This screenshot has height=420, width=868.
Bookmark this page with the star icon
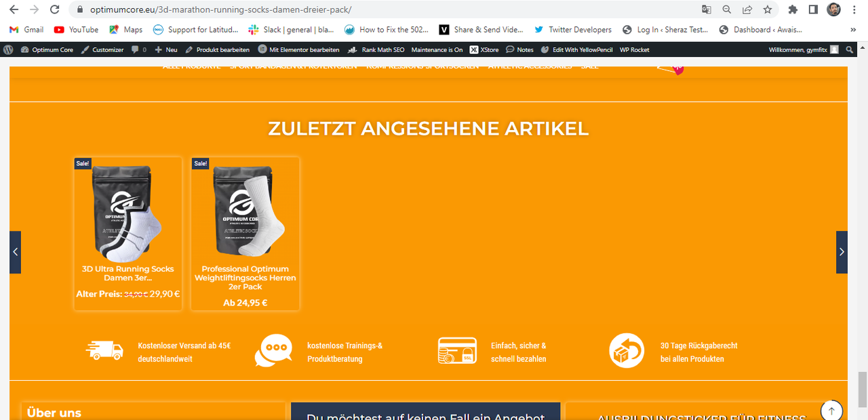point(768,10)
